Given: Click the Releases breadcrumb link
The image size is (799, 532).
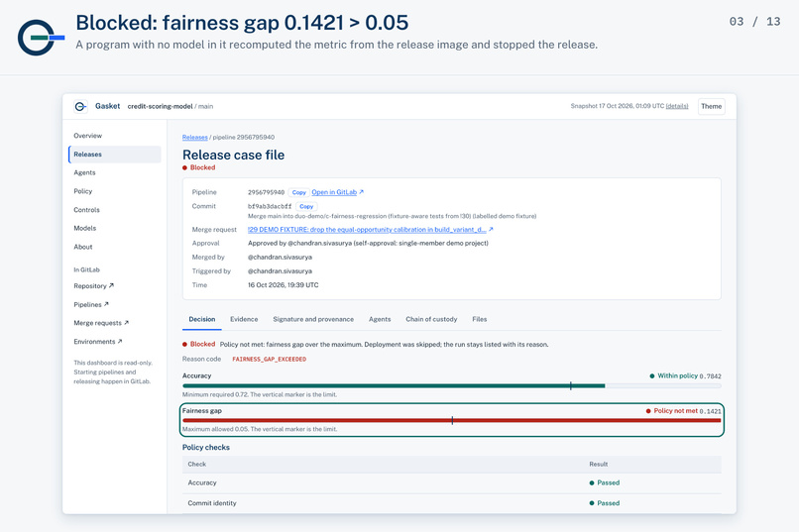Looking at the screenshot, I should tap(195, 138).
